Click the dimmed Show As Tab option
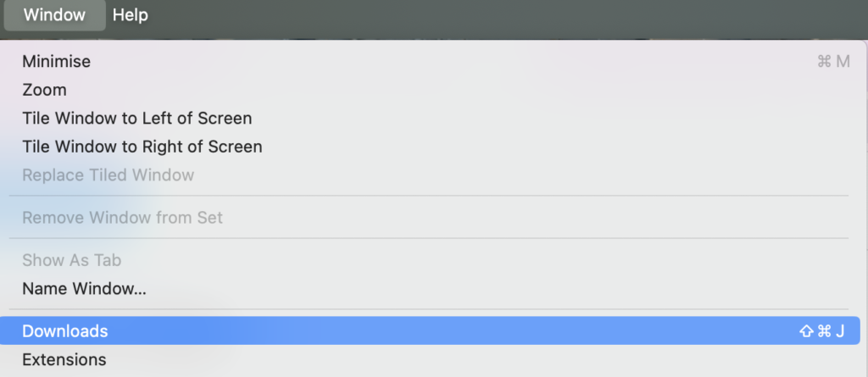The height and width of the screenshot is (377, 868). point(71,260)
